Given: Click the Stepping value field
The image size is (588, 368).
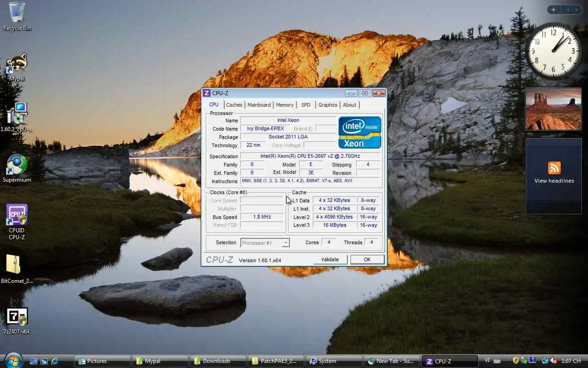Looking at the screenshot, I should [368, 165].
